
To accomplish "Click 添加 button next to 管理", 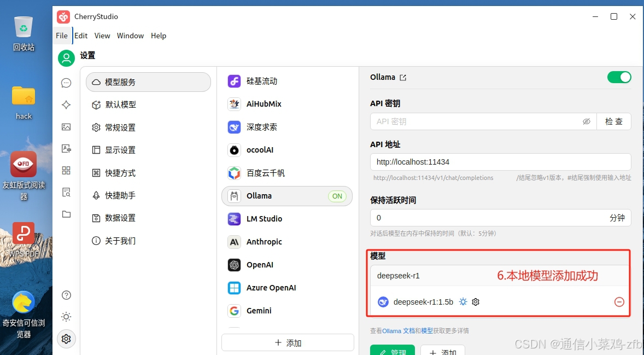I will [x=443, y=351].
